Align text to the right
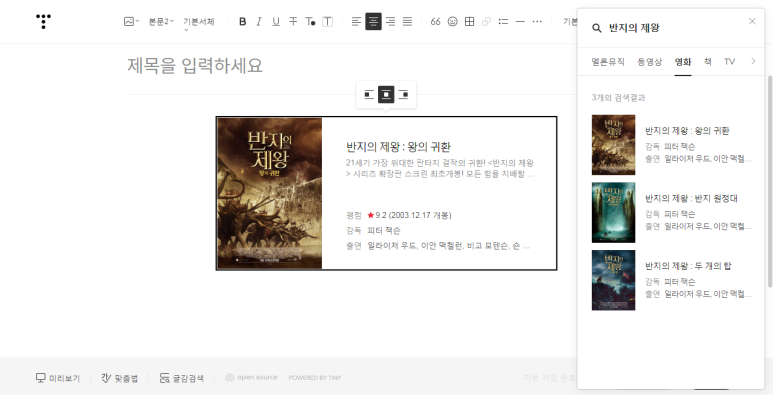Screen dimensions: 773x395 [x=390, y=22]
